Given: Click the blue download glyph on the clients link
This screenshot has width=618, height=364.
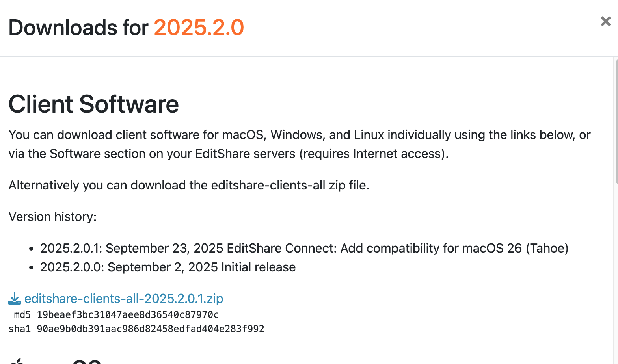Looking at the screenshot, I should (14, 299).
